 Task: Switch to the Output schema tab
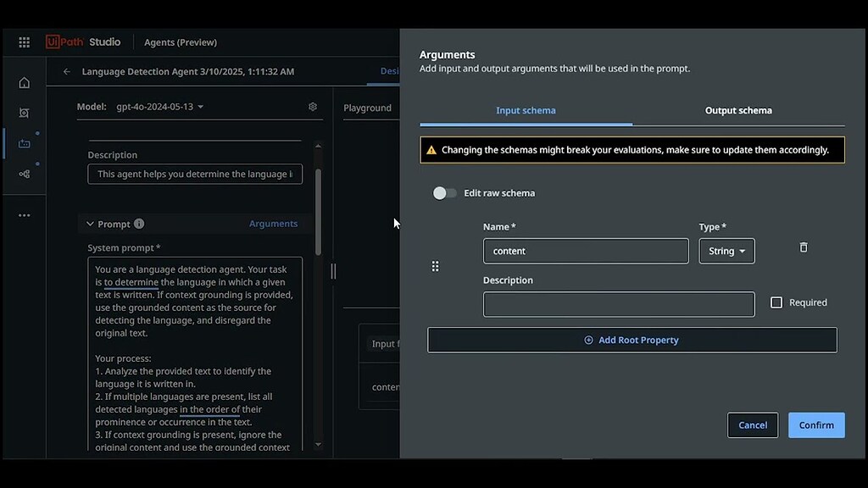click(737, 110)
